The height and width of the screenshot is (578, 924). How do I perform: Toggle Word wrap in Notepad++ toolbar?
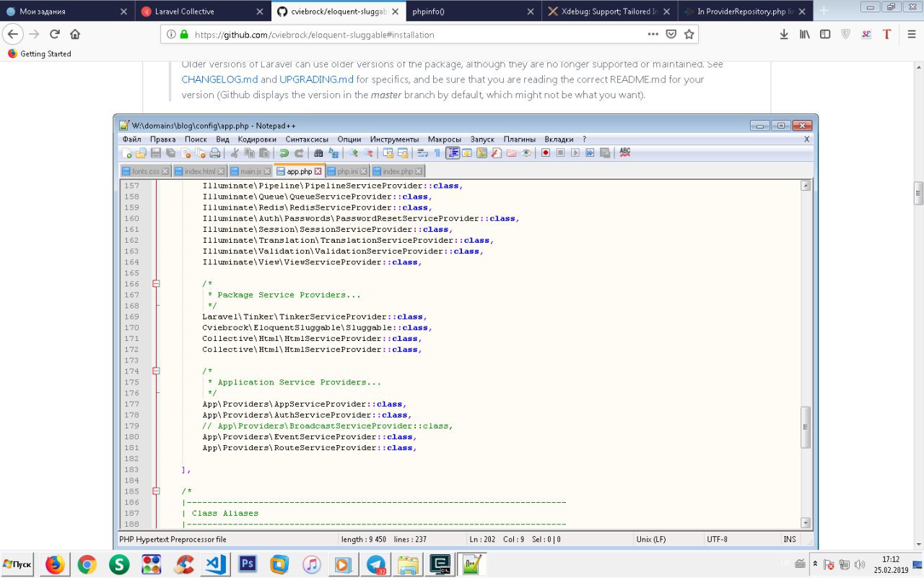(x=423, y=152)
